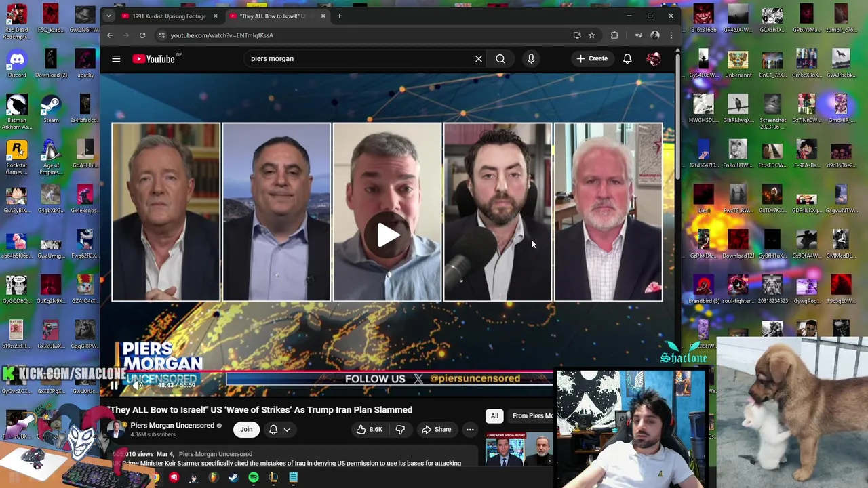Open Batman Arkham desktop shortcut
This screenshot has width=868, height=488.
pos(17,112)
